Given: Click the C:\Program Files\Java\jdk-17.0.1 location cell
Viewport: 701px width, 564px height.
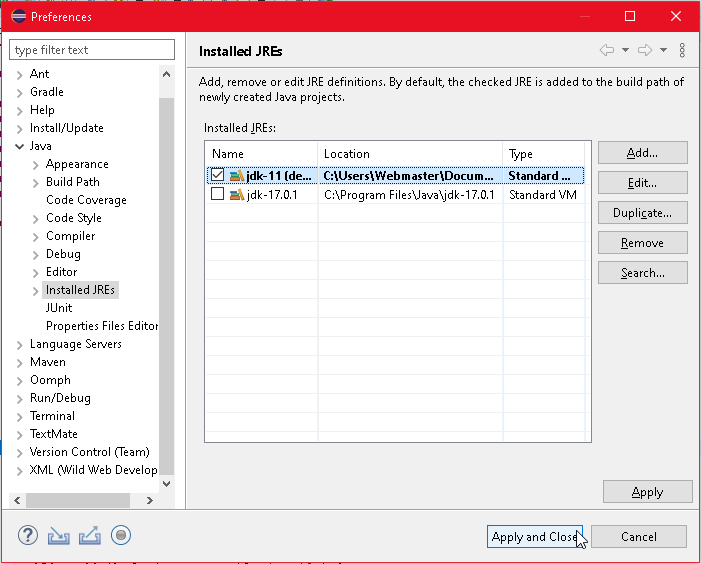Looking at the screenshot, I should click(x=409, y=195).
